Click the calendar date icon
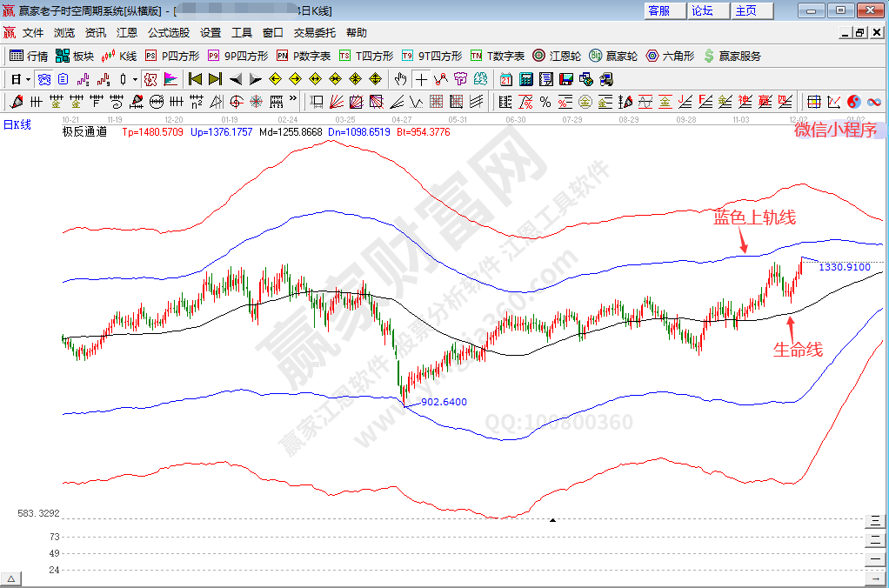 (x=506, y=79)
